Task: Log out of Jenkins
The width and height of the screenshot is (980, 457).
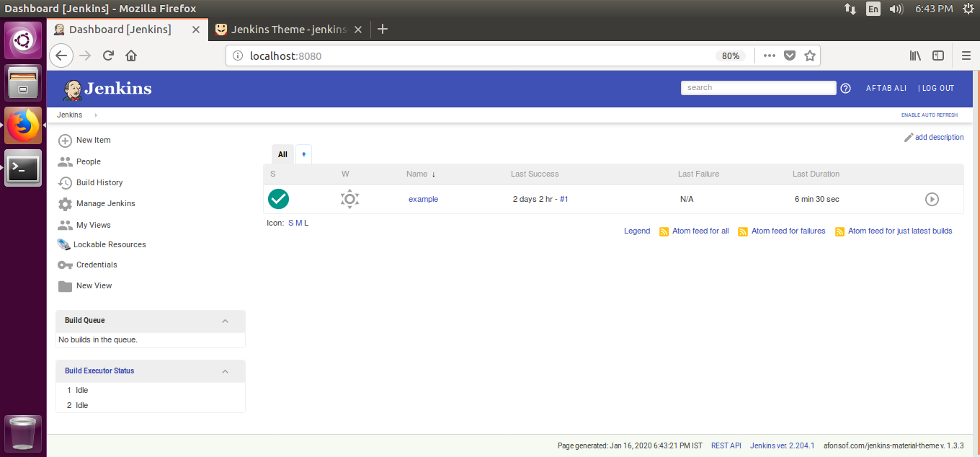Action: (936, 88)
